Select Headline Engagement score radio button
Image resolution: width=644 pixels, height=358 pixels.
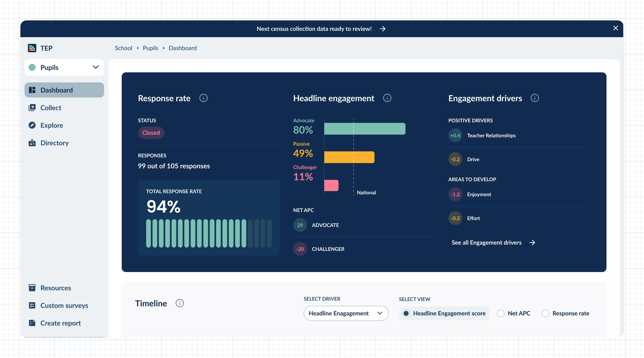coord(406,313)
